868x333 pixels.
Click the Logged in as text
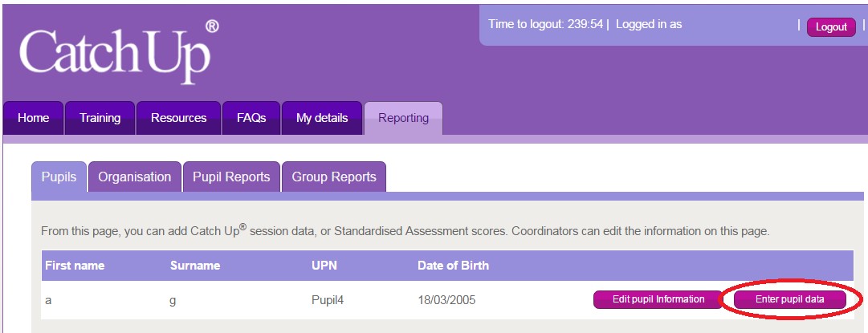click(x=649, y=24)
